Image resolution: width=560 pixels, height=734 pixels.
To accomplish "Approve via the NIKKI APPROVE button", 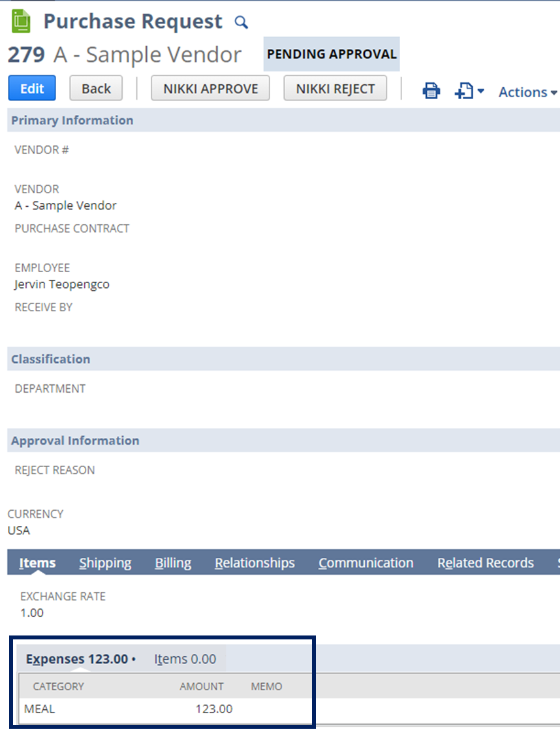I will pyautogui.click(x=210, y=88).
